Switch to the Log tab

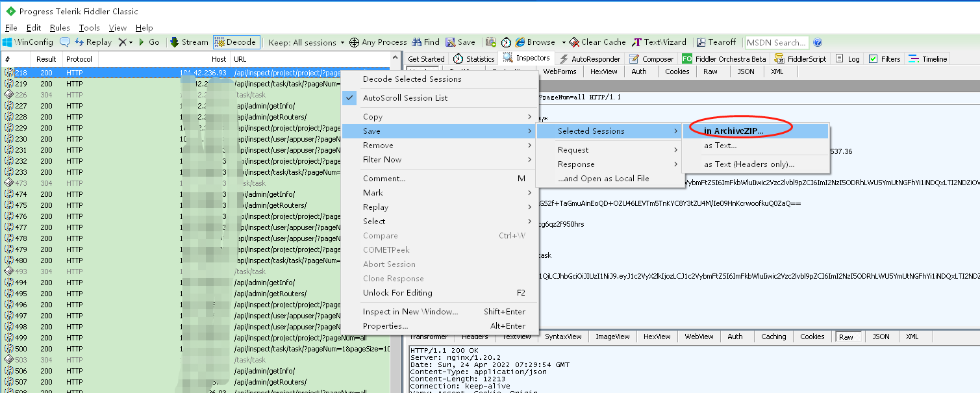coord(847,59)
